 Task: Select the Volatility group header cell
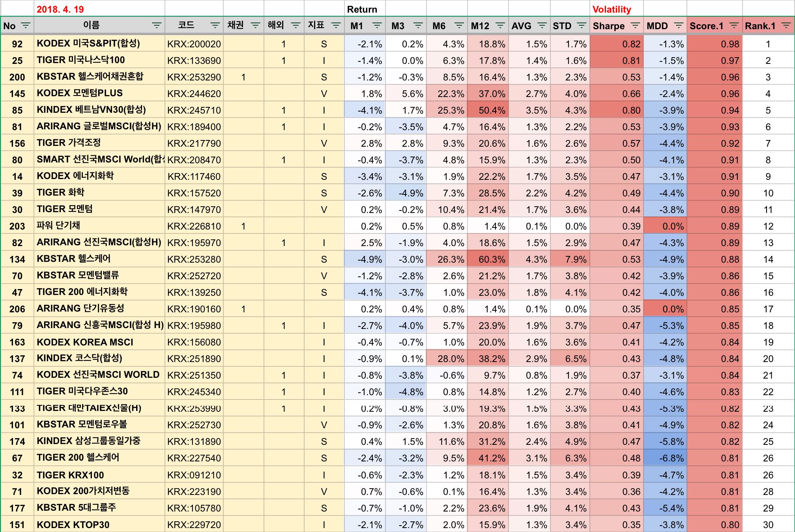(x=612, y=9)
